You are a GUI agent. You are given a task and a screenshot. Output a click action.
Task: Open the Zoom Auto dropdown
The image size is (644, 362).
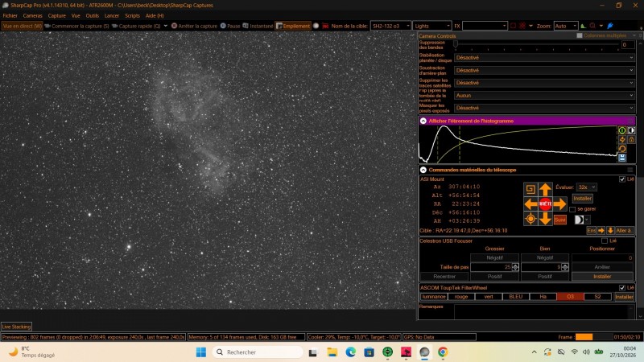(x=566, y=26)
